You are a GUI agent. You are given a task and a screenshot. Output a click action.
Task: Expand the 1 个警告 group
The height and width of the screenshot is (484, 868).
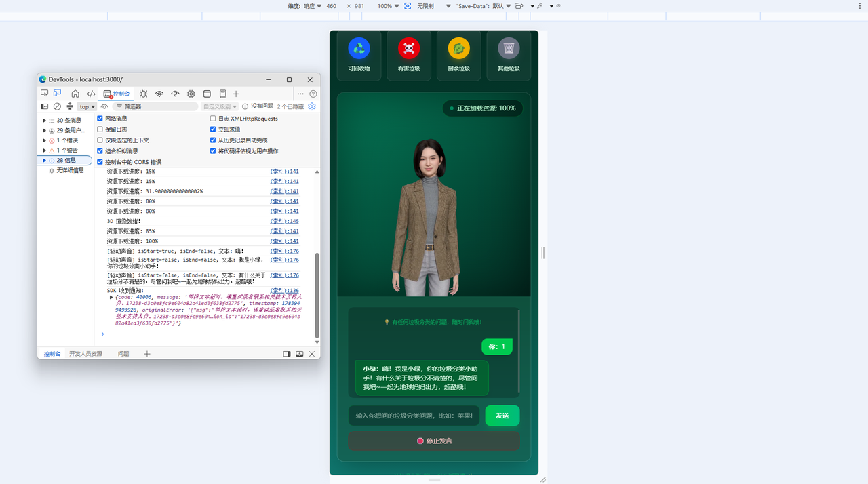[45, 150]
